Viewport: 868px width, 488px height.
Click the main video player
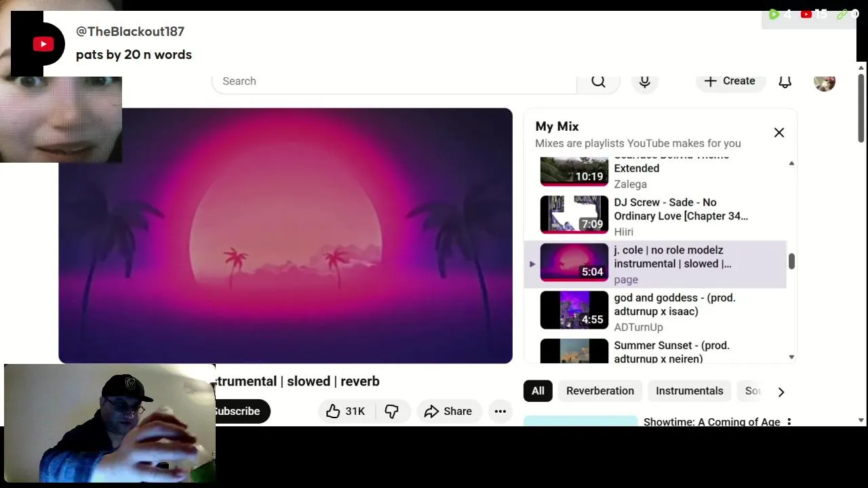point(285,236)
